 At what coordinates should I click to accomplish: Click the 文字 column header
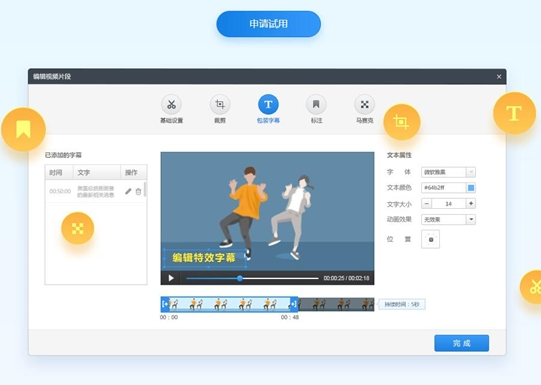coord(97,172)
